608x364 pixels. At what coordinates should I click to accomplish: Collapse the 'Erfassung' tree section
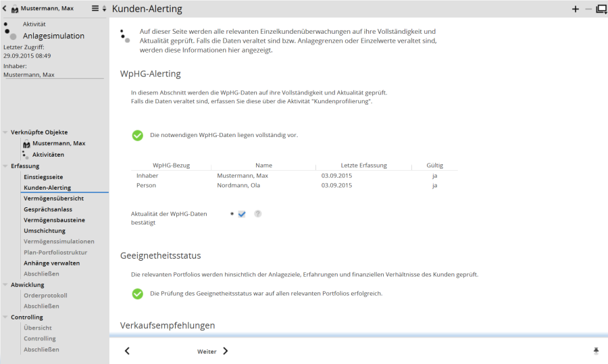coord(5,166)
